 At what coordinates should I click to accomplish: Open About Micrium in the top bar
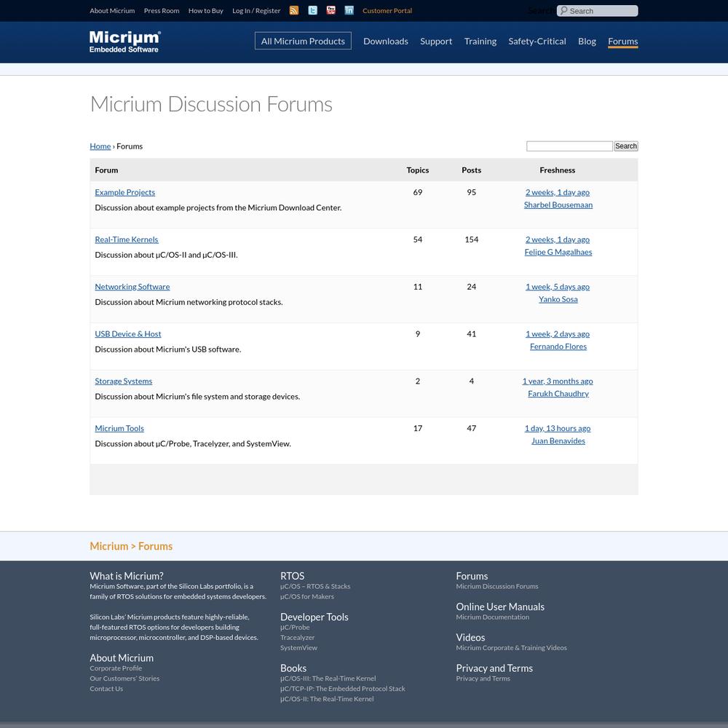pyautogui.click(x=112, y=11)
